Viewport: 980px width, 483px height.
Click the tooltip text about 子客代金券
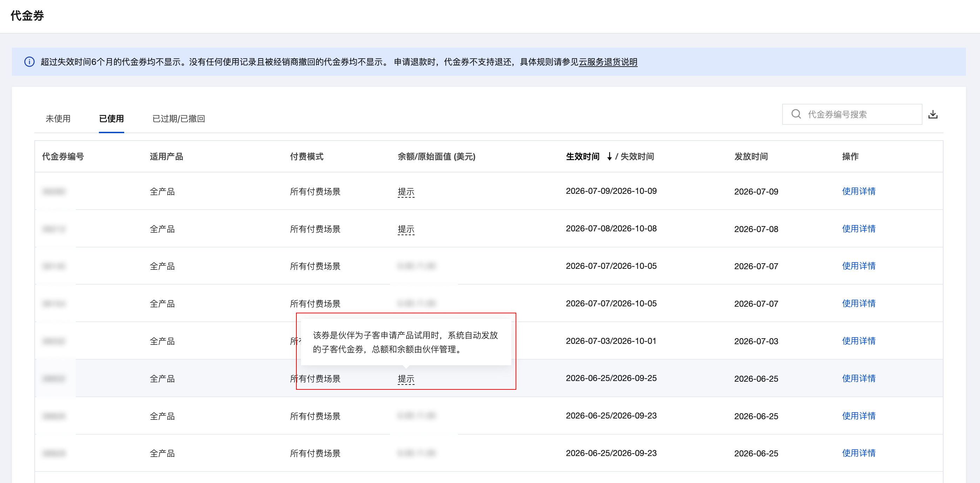click(x=405, y=342)
